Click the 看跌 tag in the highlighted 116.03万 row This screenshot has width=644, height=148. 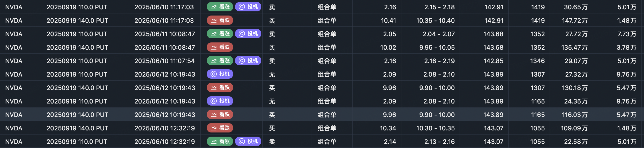(x=220, y=115)
